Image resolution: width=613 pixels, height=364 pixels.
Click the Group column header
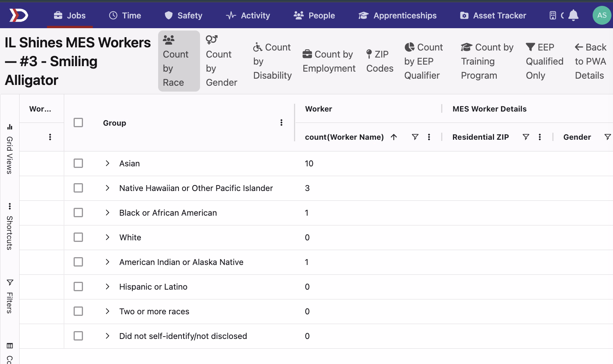coord(114,123)
